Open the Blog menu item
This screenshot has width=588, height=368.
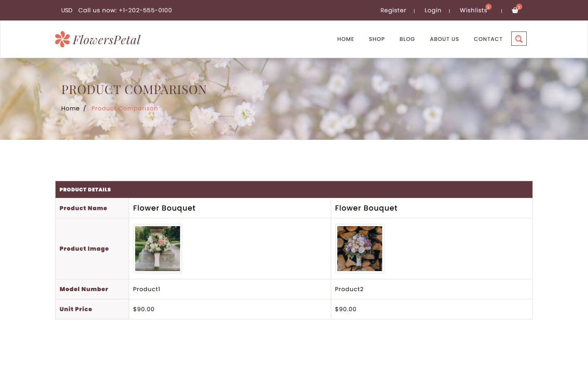[x=407, y=39]
